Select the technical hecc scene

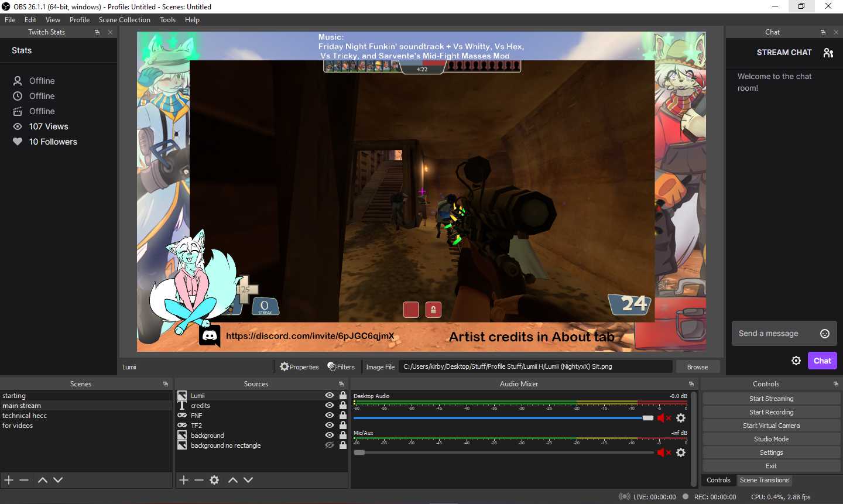click(x=86, y=416)
